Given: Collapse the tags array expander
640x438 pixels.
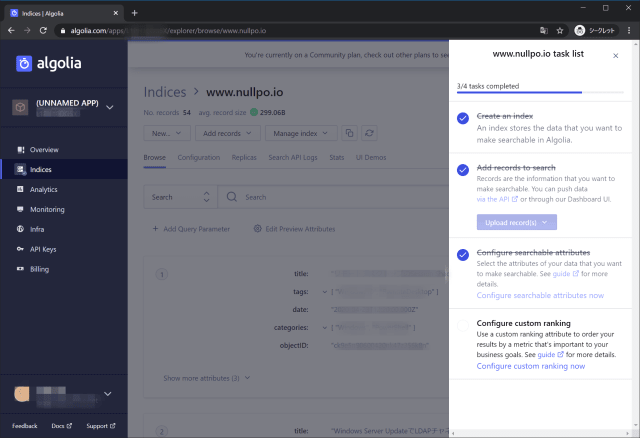Looking at the screenshot, I should [324, 292].
